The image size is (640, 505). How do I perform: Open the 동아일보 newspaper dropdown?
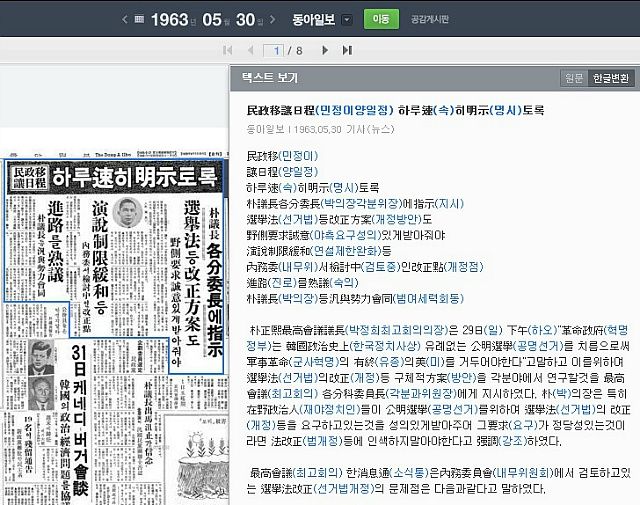coord(347,20)
